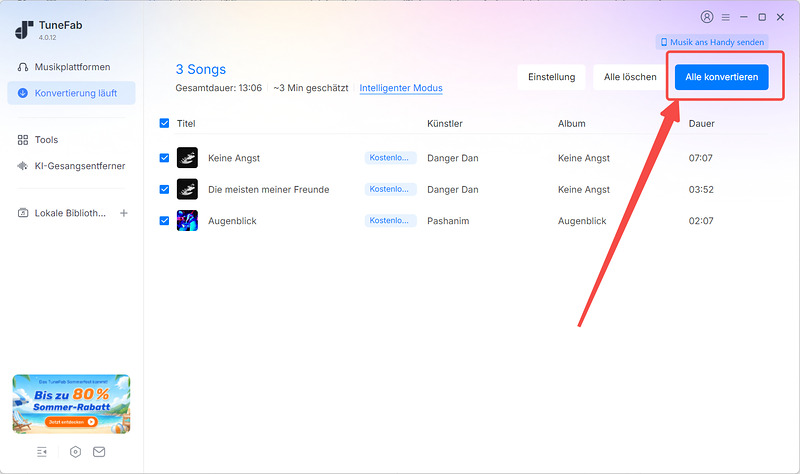Click duration 03:52 in the list

[701, 189]
